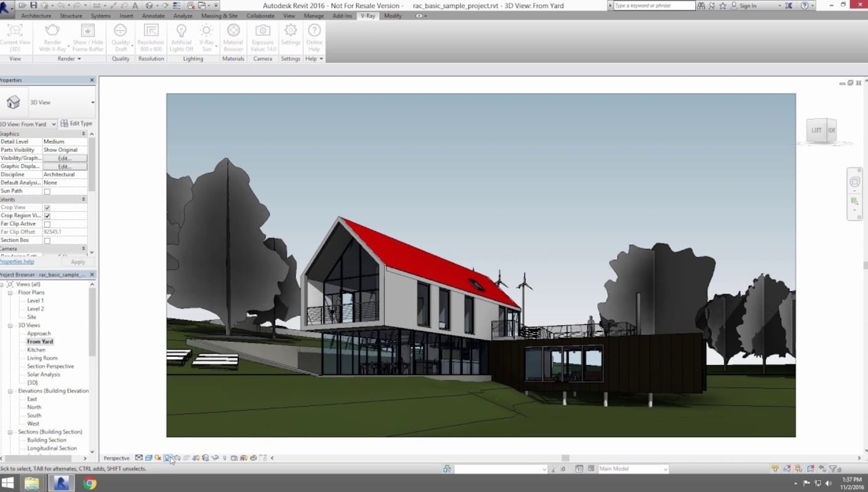Open Chrome from the taskbar

(90, 483)
